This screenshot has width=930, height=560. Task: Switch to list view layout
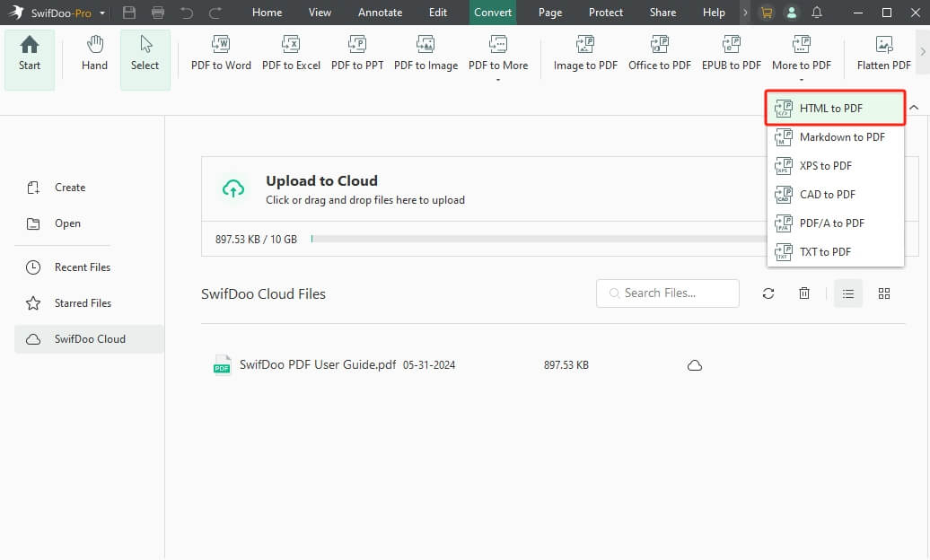(848, 293)
